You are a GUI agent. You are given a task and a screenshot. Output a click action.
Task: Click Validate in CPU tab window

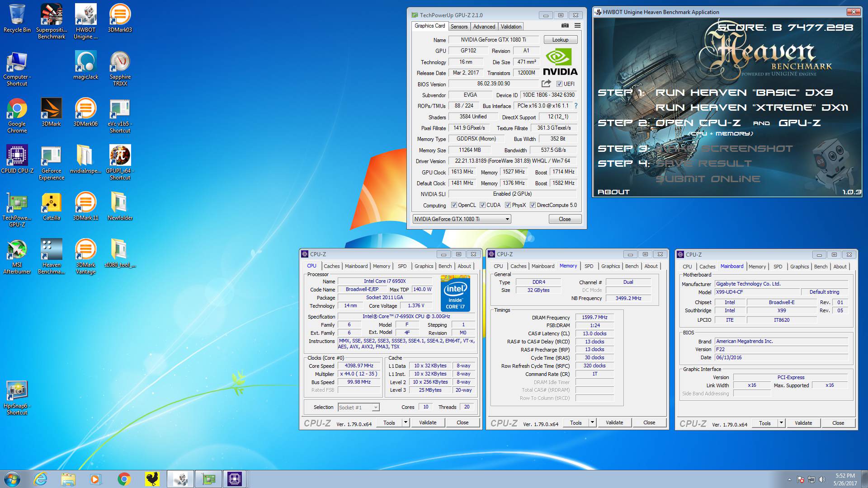coord(428,422)
